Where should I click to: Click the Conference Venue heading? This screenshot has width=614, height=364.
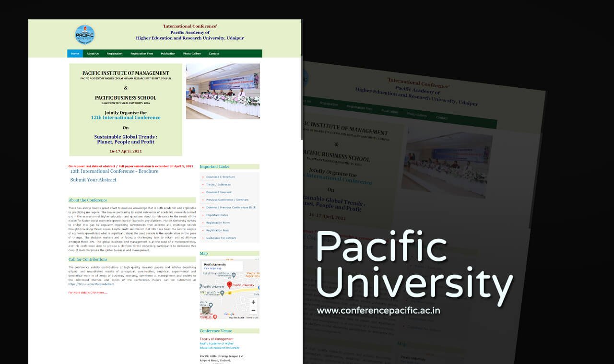[216, 331]
